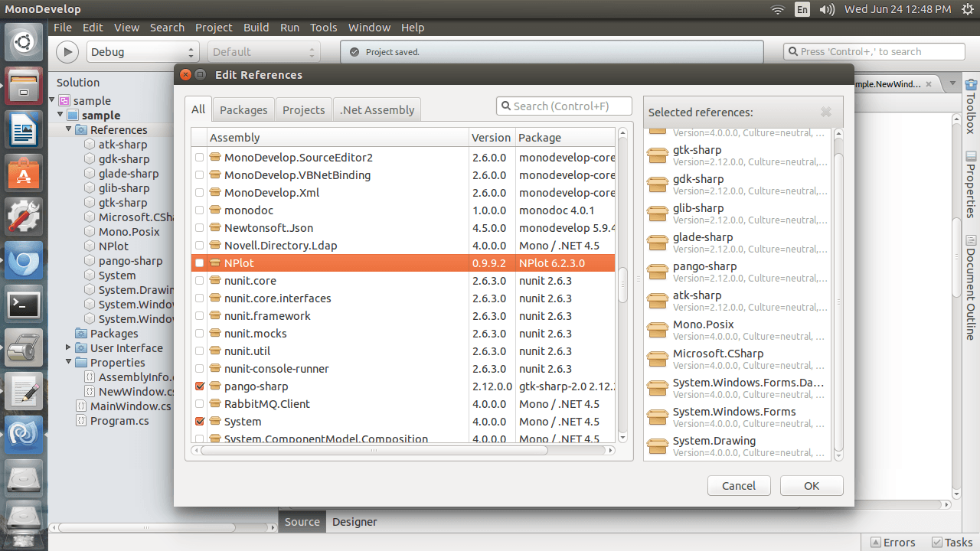Check the monodoc checkbox
The image size is (980, 551).
(x=200, y=210)
